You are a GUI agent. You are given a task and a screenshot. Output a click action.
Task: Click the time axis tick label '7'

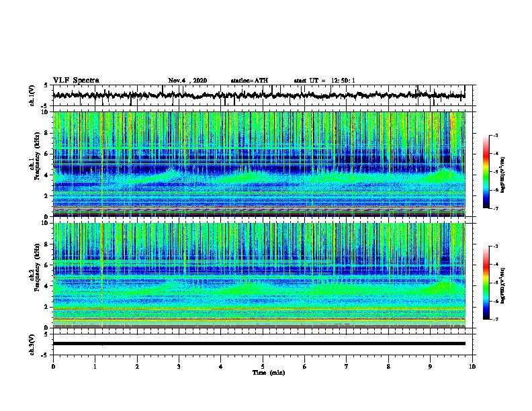coord(347,367)
